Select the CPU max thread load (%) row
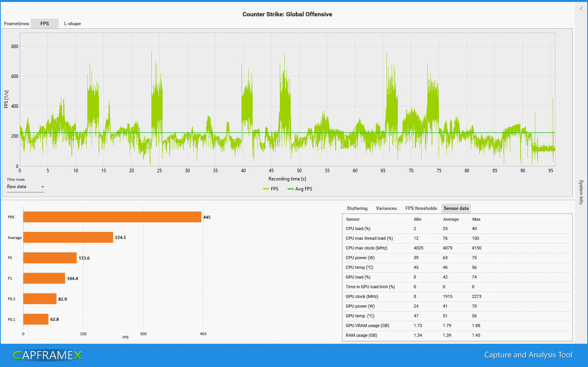The image size is (588, 367). point(457,239)
